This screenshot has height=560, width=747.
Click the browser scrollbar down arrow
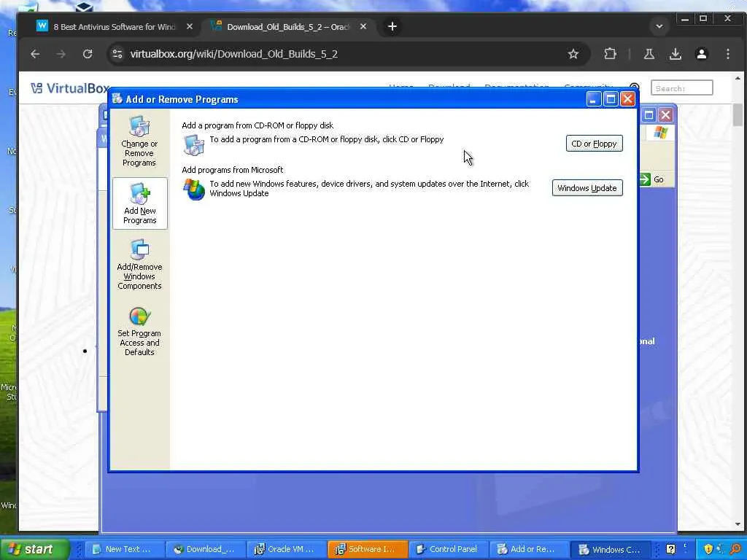click(738, 524)
